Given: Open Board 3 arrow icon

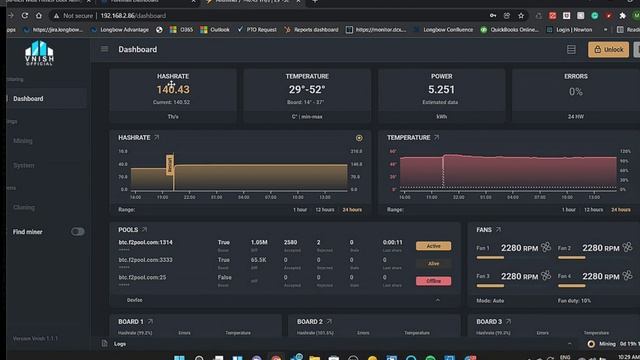Looking at the screenshot, I should tap(508, 322).
